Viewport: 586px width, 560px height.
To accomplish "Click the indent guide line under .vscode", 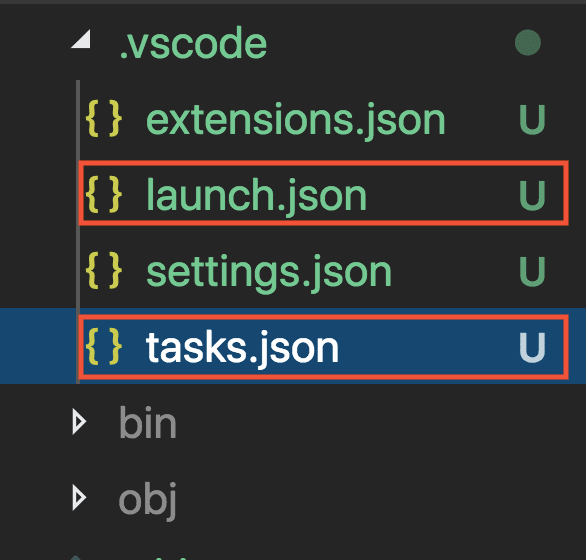I will pos(78,232).
